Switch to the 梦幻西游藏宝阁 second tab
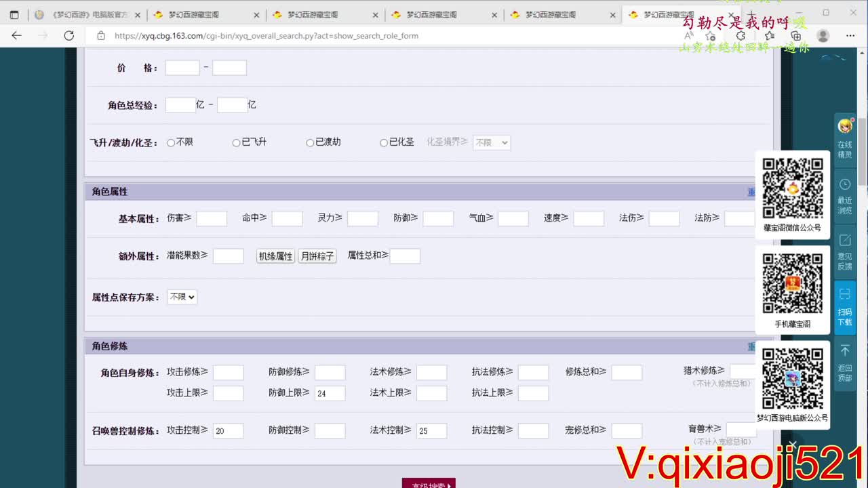 205,14
